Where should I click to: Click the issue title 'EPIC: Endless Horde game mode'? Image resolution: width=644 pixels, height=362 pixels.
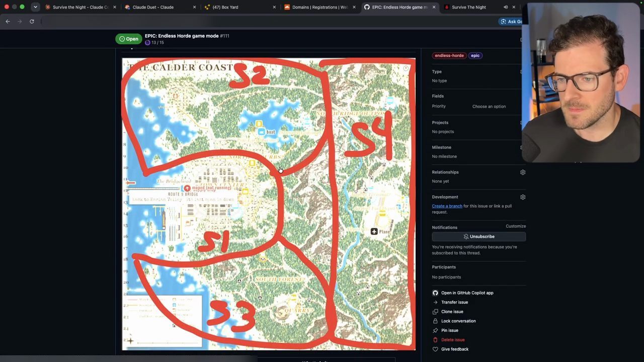click(182, 36)
